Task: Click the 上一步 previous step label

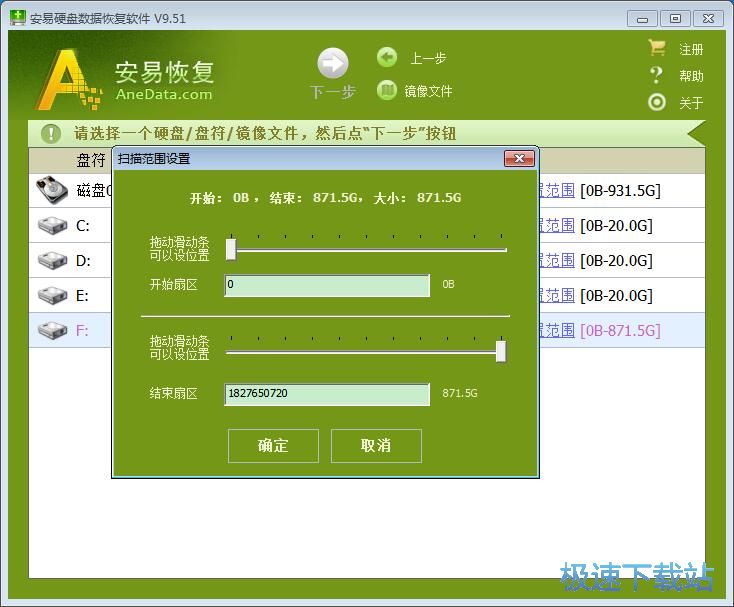Action: tap(428, 58)
